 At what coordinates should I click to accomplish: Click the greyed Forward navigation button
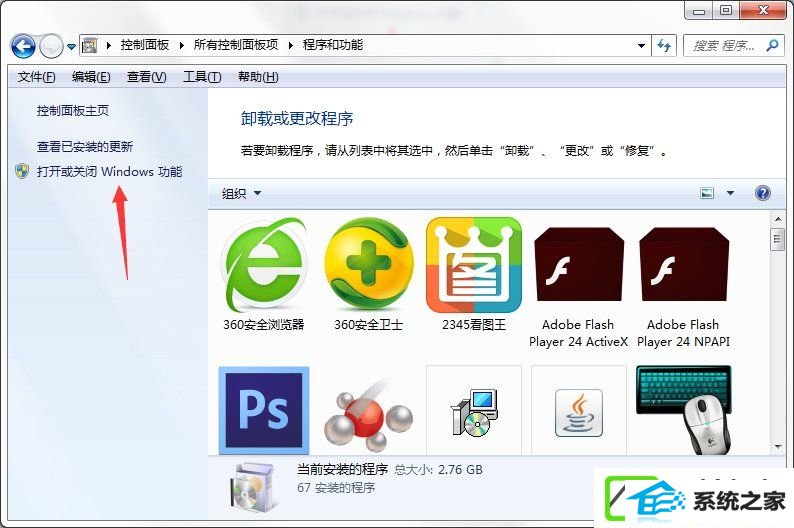51,47
